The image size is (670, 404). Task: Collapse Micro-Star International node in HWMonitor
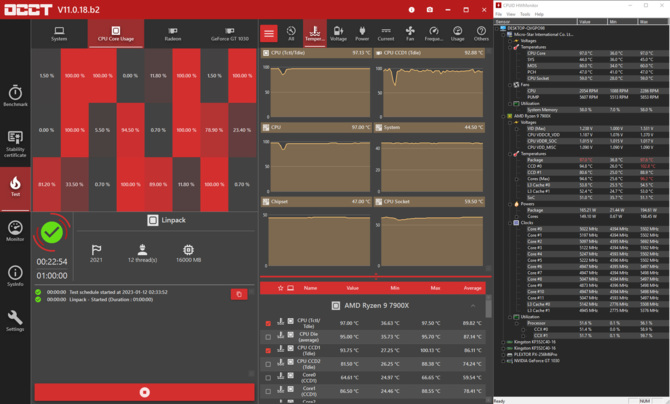[504, 35]
